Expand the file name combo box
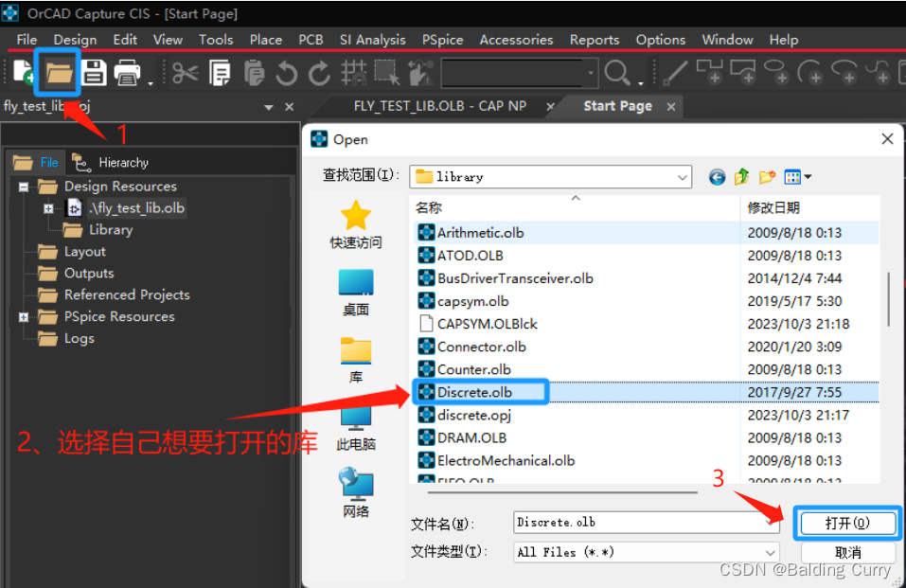 pos(771,522)
